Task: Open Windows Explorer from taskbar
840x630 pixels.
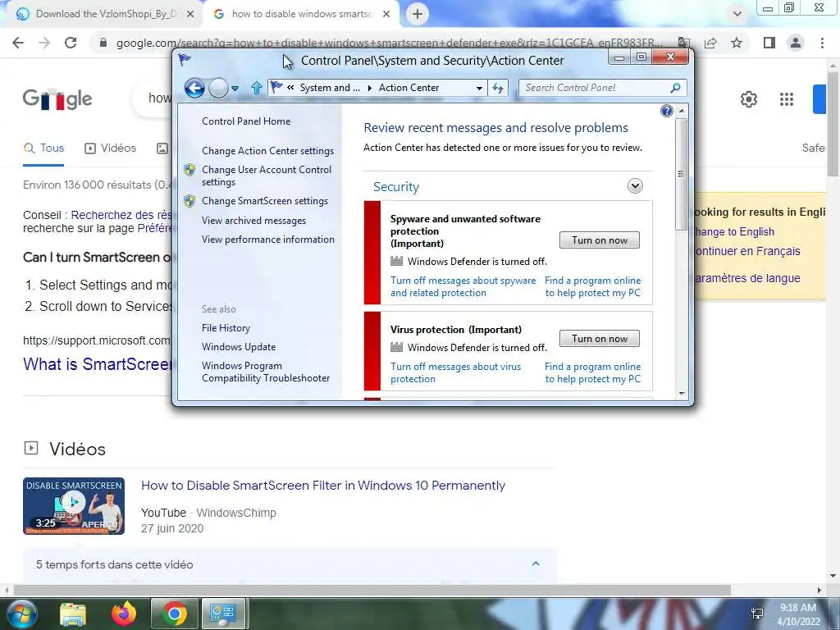Action: click(73, 614)
